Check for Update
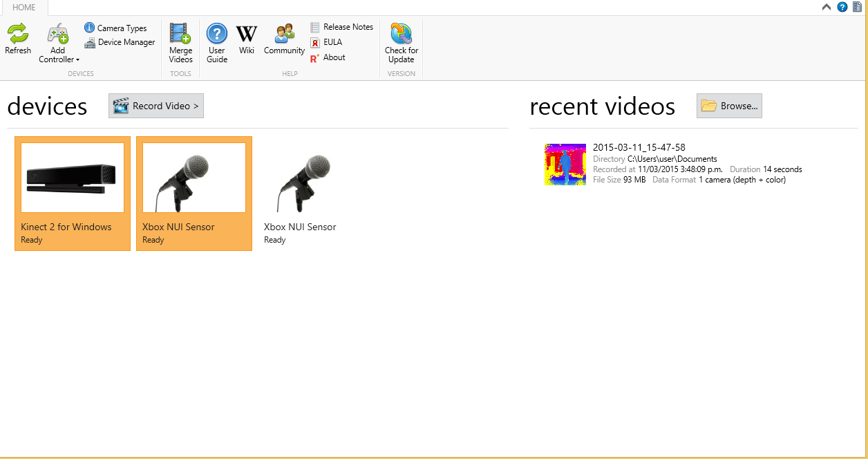 (x=402, y=44)
